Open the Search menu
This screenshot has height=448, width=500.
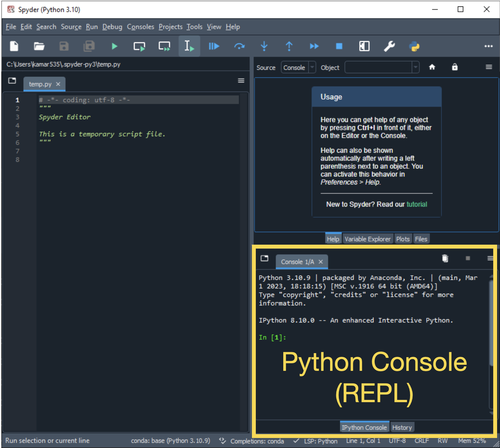pos(46,27)
